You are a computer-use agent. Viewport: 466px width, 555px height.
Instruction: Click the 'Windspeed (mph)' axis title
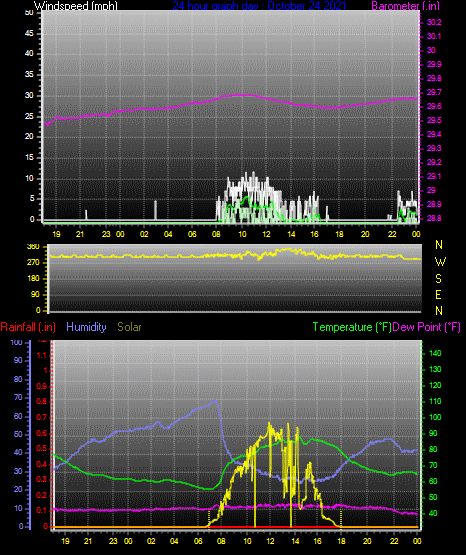click(x=76, y=6)
